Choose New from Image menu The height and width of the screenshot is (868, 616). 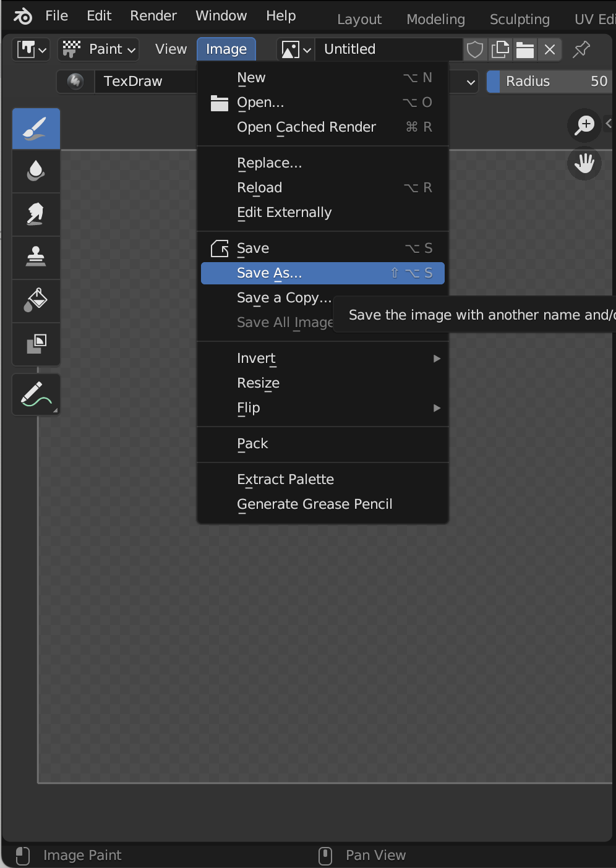click(x=323, y=78)
